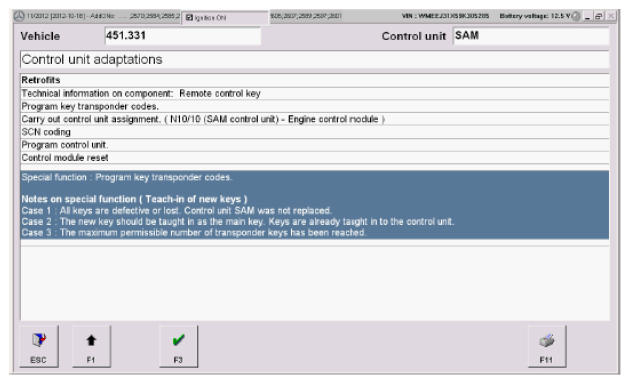Click the Vehicle field showing 451.331

coord(182,36)
